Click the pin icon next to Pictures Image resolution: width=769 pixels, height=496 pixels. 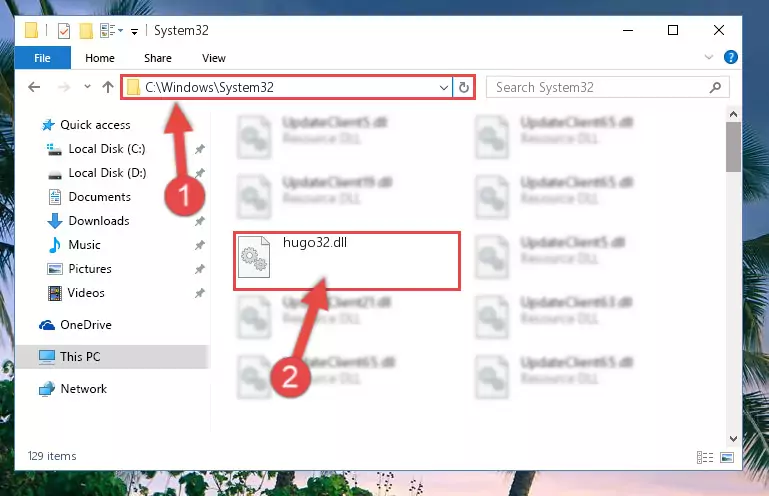[200, 269]
